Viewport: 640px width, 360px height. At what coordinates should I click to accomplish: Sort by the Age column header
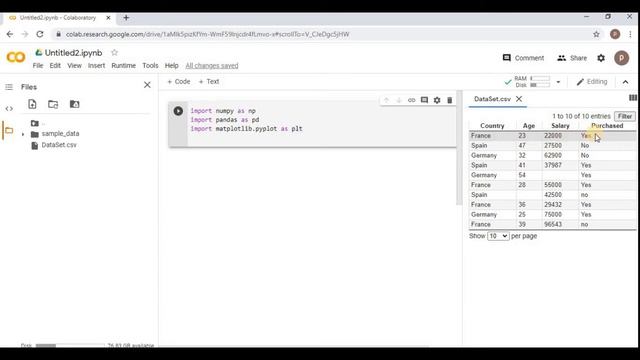529,126
